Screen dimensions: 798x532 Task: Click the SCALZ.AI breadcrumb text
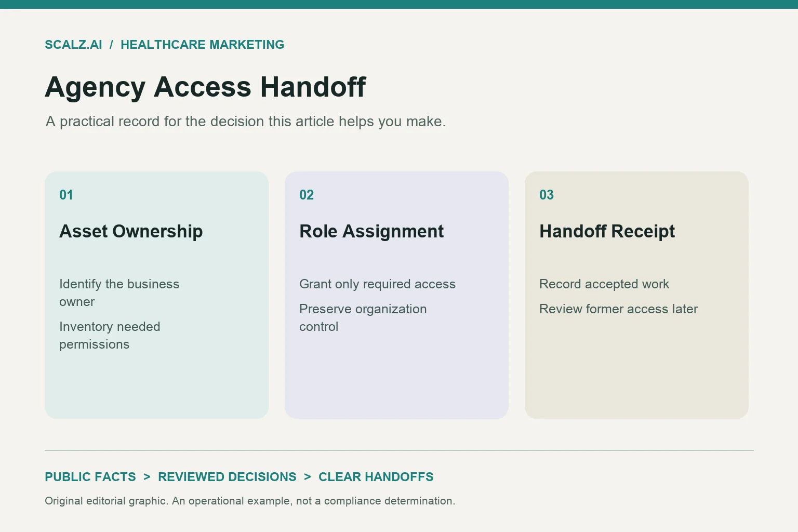click(73, 45)
